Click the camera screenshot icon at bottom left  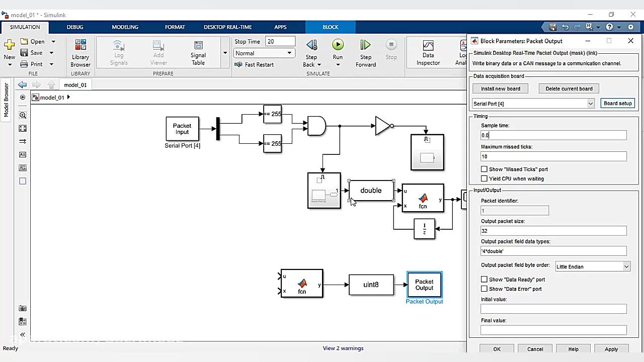23,308
